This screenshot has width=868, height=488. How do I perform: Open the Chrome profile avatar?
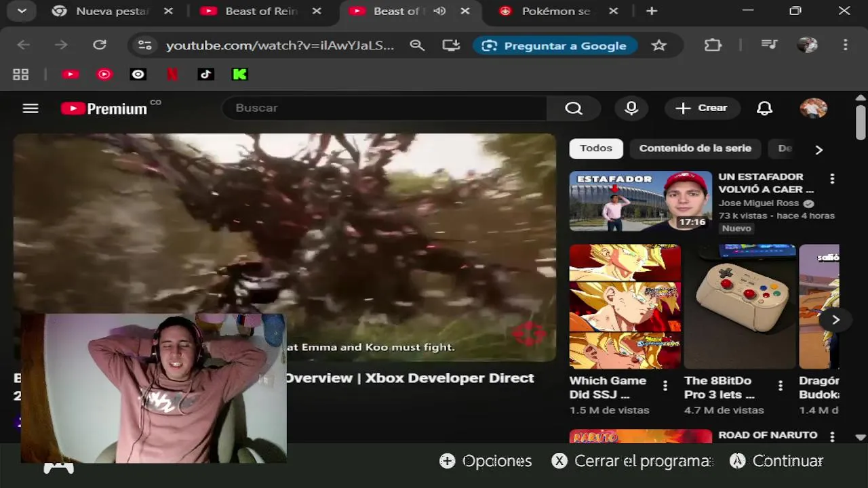coord(807,45)
